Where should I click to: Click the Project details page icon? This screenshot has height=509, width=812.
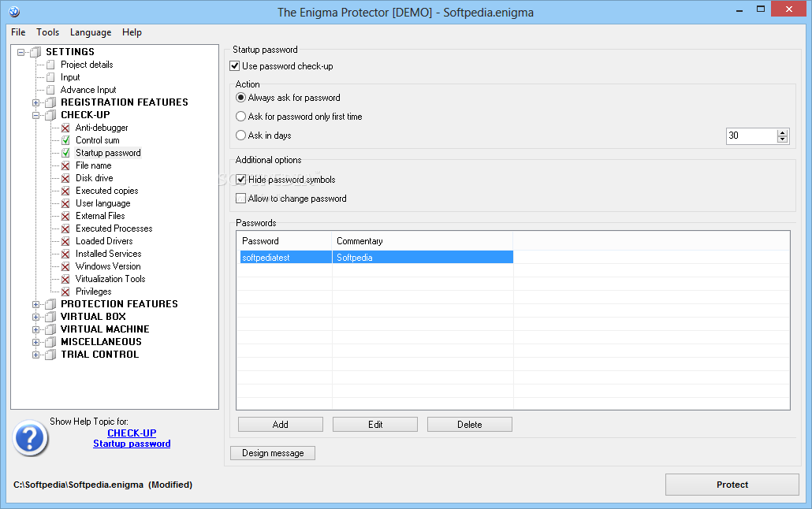tap(50, 65)
